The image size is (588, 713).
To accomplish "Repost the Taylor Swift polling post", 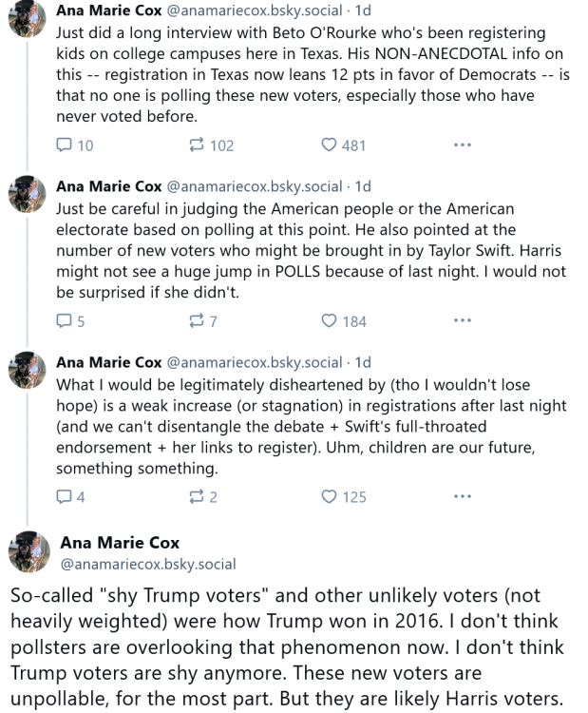I will [198, 321].
